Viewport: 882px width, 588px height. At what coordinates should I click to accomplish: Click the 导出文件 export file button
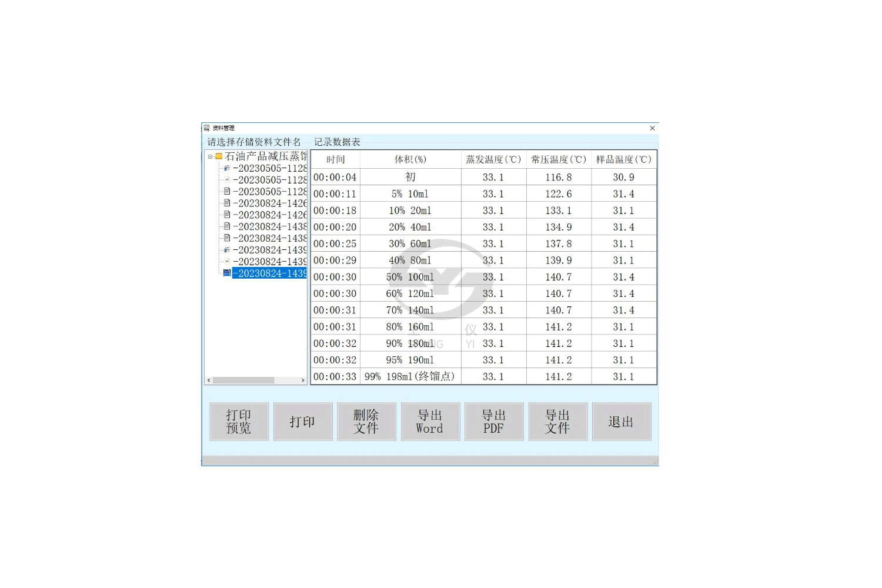pos(557,422)
